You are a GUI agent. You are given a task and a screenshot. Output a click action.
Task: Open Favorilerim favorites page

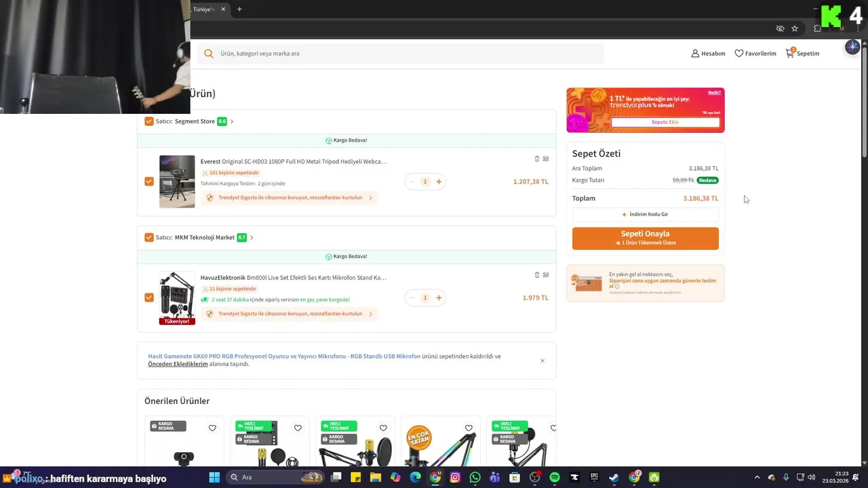(755, 54)
